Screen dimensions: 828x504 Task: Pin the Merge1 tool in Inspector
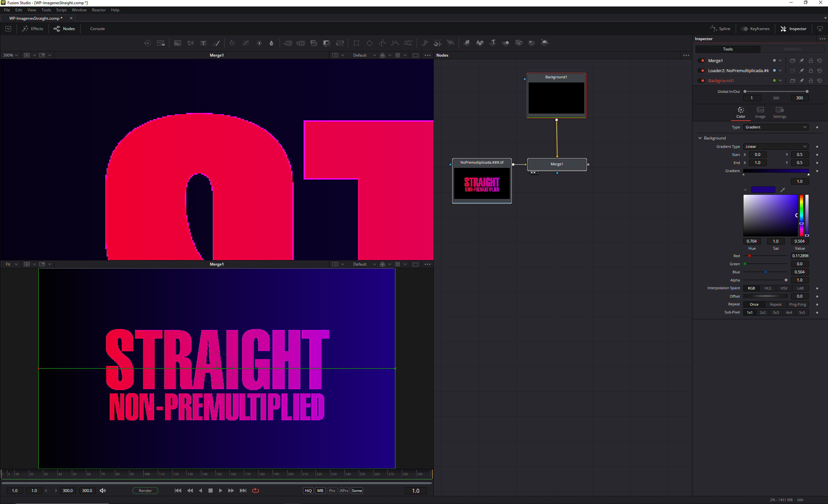801,61
